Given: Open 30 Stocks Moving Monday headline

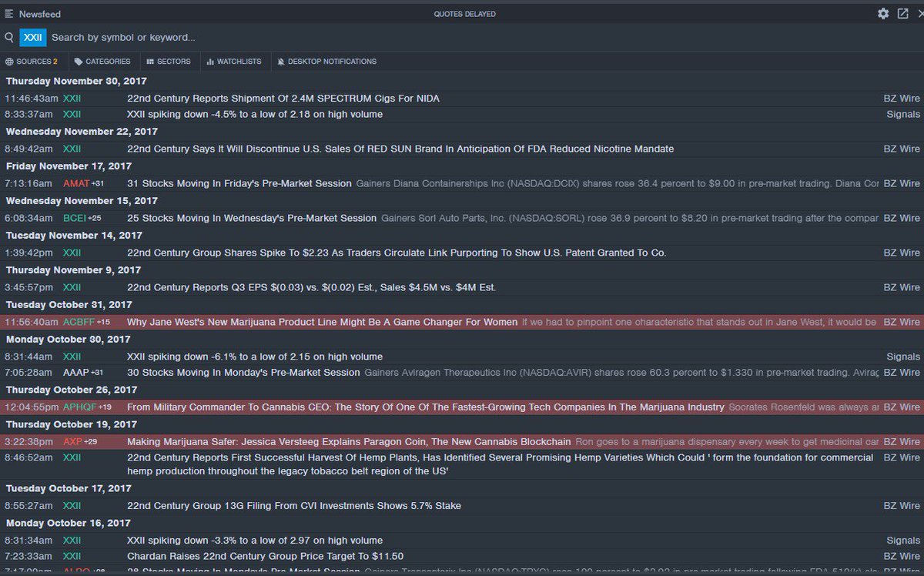Looking at the screenshot, I should 243,372.
